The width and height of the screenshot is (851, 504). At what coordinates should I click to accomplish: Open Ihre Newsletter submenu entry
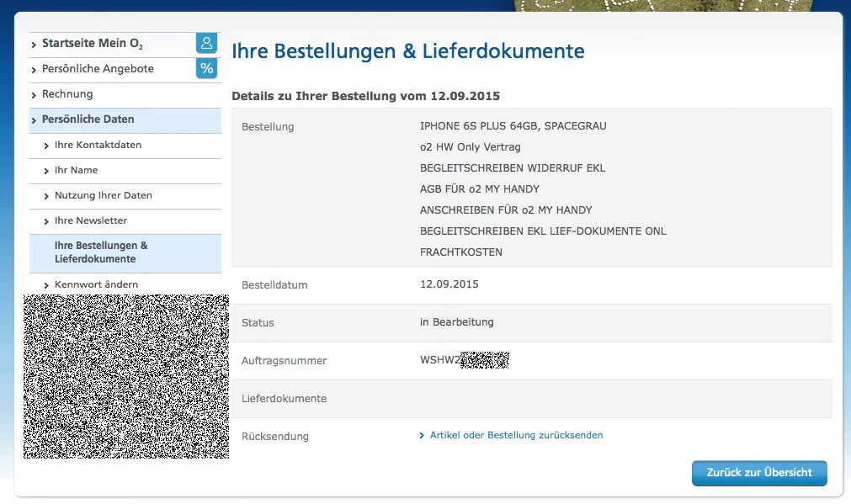[x=91, y=220]
